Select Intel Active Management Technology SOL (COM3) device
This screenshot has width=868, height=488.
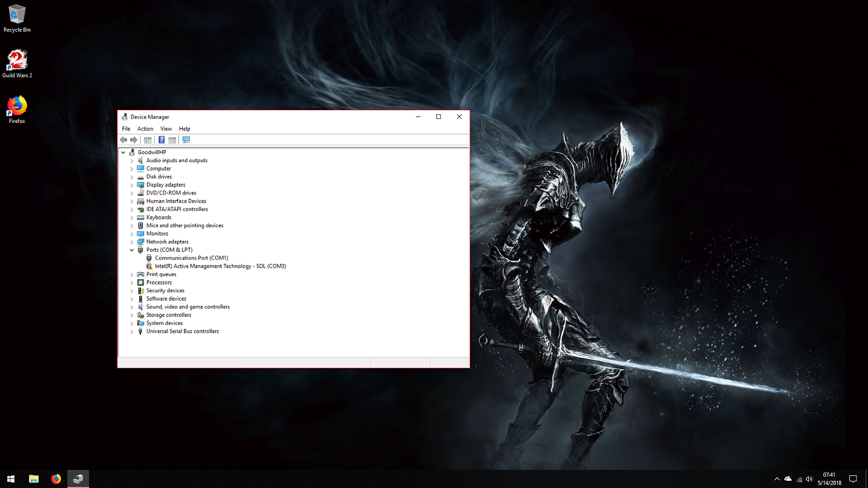coord(220,266)
